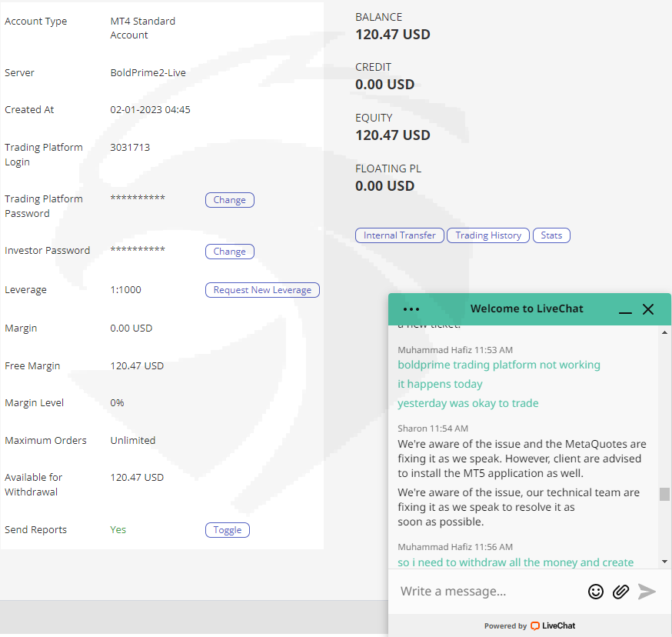Open the Stats section
Image resolution: width=672 pixels, height=637 pixels.
[x=551, y=235]
